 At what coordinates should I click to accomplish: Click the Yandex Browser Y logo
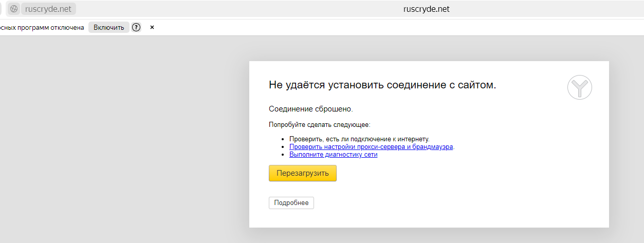[x=579, y=87]
